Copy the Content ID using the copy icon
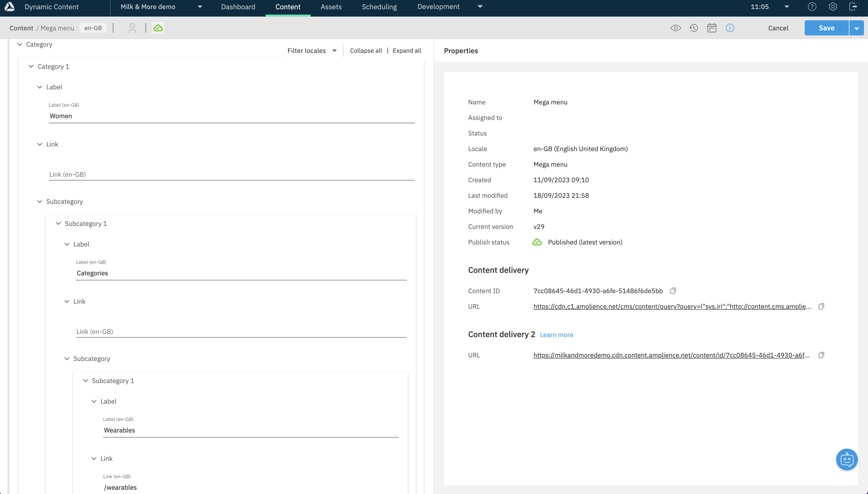 673,290
